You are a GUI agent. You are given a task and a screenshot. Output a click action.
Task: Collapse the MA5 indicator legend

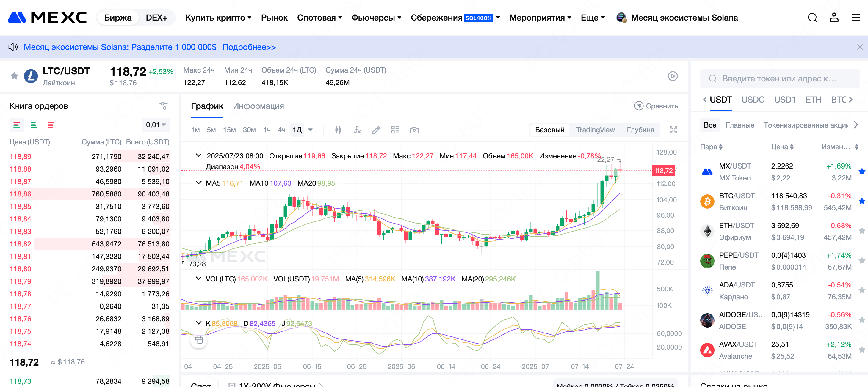click(x=199, y=183)
